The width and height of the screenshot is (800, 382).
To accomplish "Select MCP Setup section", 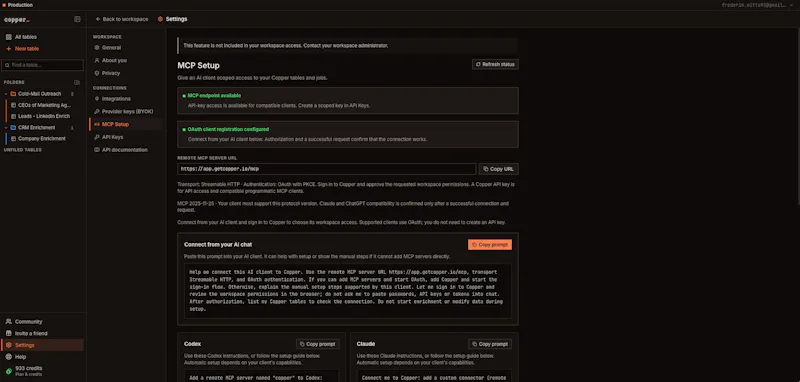I will (126, 124).
